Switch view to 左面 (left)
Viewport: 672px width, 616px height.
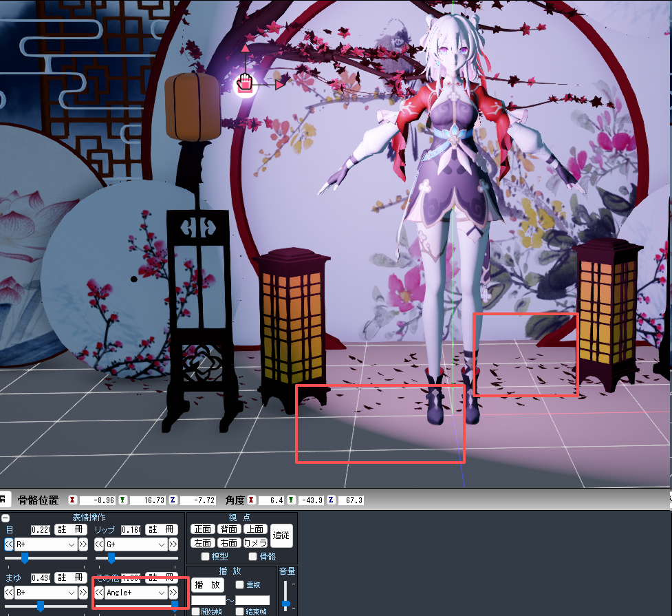click(203, 542)
